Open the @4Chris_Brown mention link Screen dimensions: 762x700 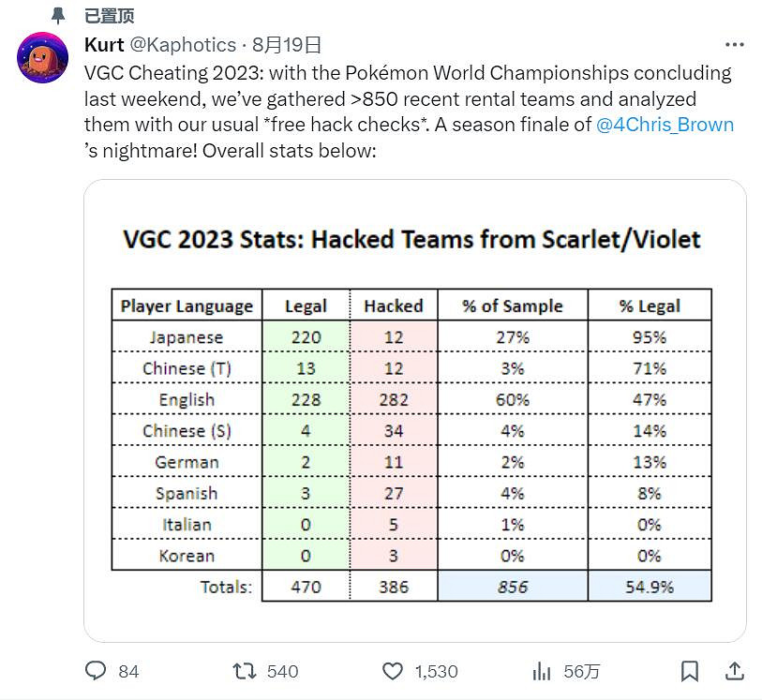click(x=665, y=125)
